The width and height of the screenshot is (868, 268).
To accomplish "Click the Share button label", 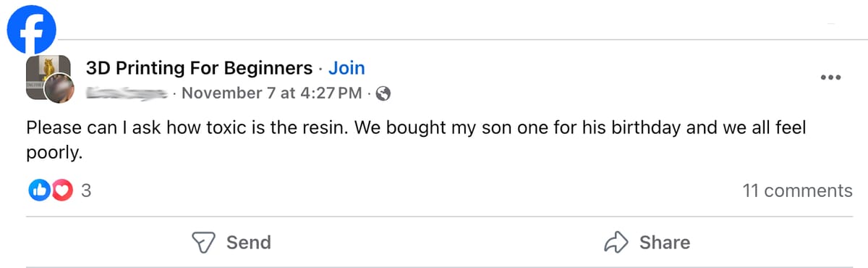I will (665, 243).
